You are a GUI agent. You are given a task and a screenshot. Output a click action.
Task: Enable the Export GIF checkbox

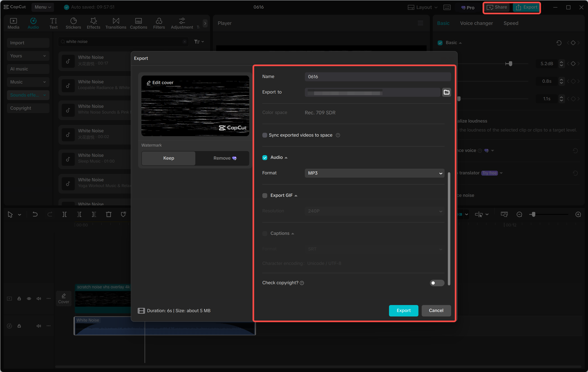(265, 195)
